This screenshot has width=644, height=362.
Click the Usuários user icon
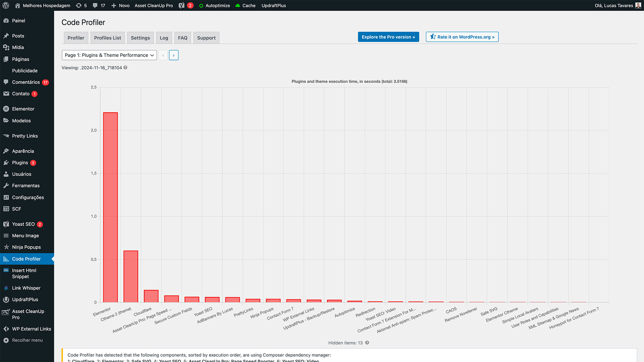6,174
